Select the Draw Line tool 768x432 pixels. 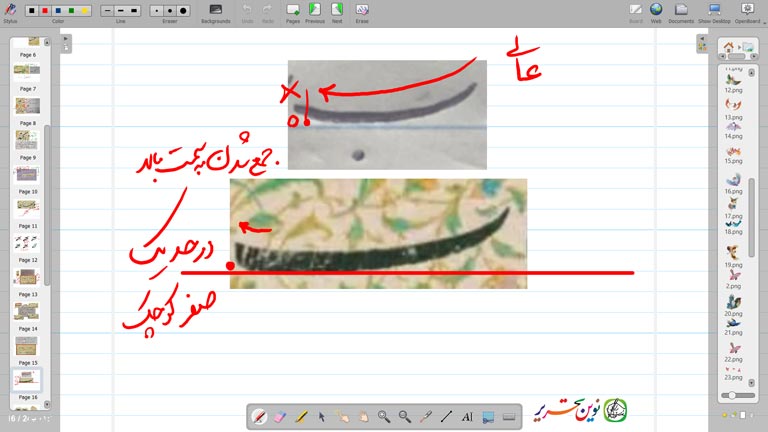(x=446, y=416)
